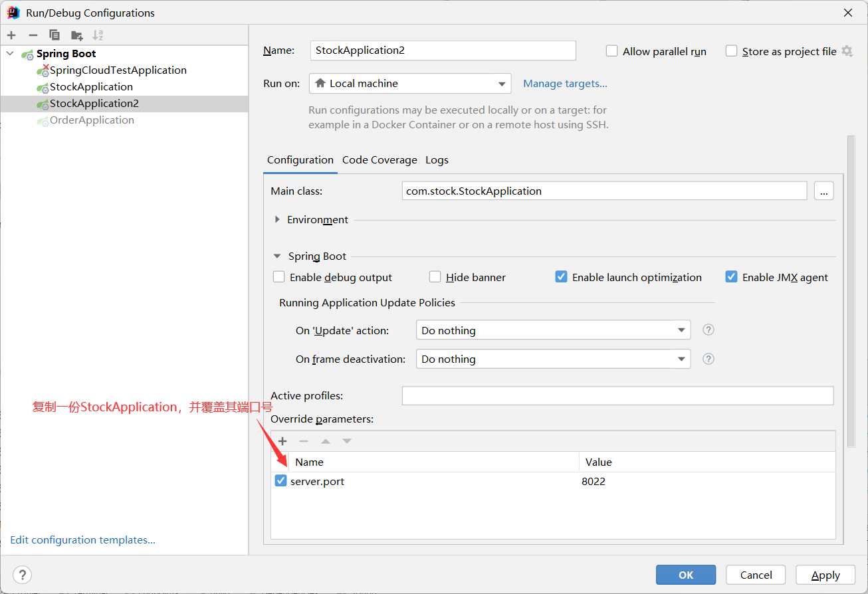
Task: Open Manage targets link
Action: [x=565, y=83]
